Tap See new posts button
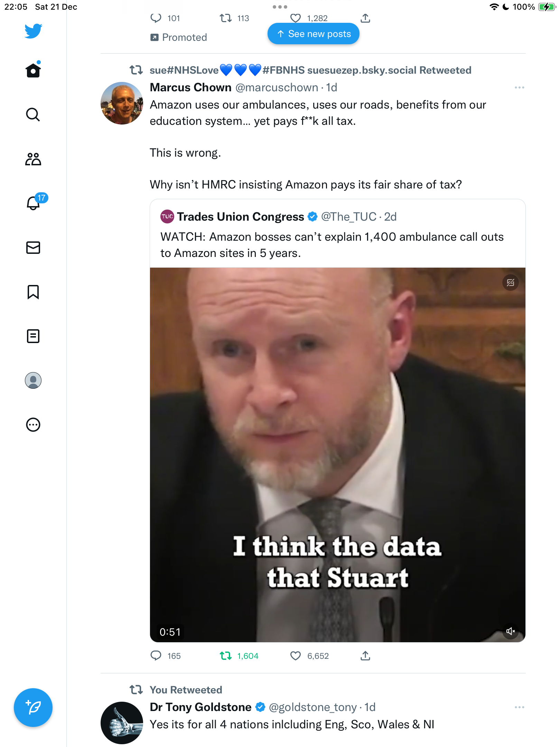This screenshot has width=560, height=747. (314, 34)
